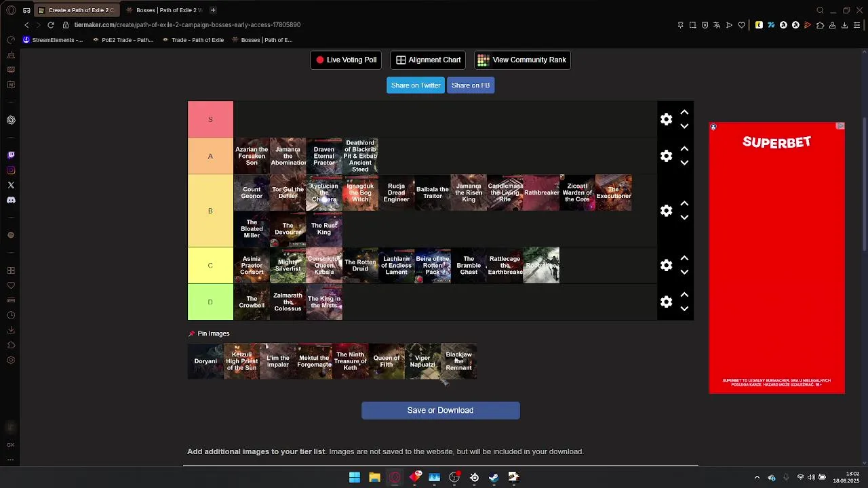Open Twitch in the Opera sidebar
The image size is (868, 488).
pos(11,155)
